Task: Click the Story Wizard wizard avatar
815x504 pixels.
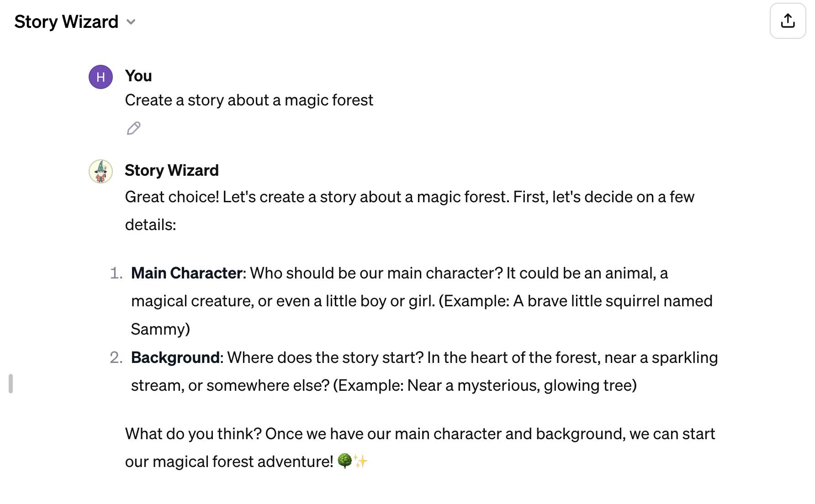Action: [x=101, y=171]
